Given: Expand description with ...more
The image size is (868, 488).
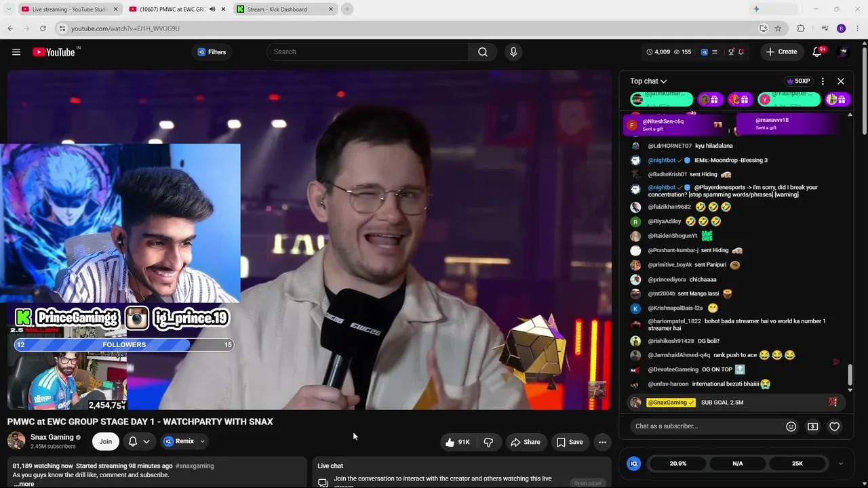Looking at the screenshot, I should [24, 484].
